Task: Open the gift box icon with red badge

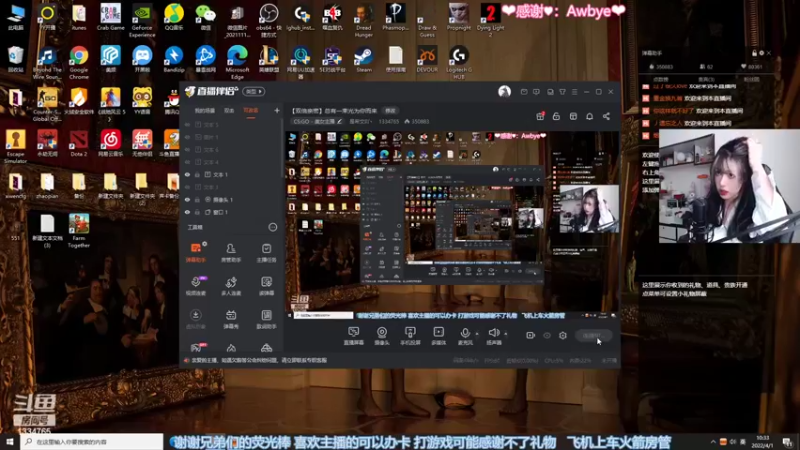Action: (x=540, y=116)
